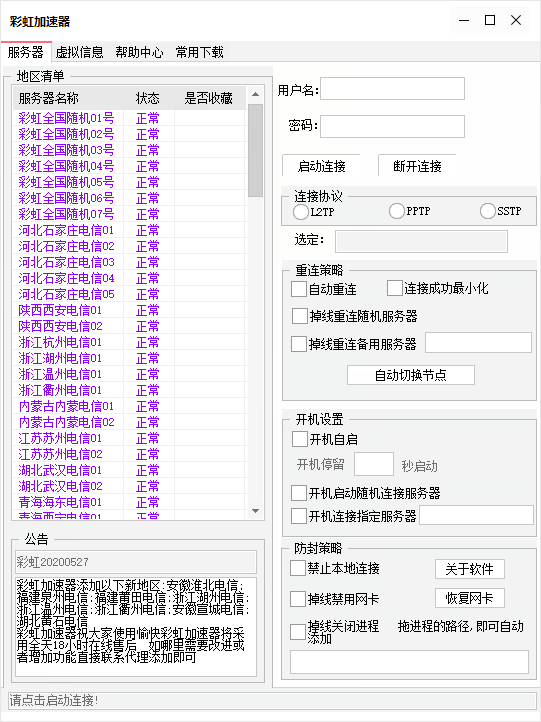Select server 彩虹全国随机01号
The height and width of the screenshot is (722, 541).
coord(66,118)
